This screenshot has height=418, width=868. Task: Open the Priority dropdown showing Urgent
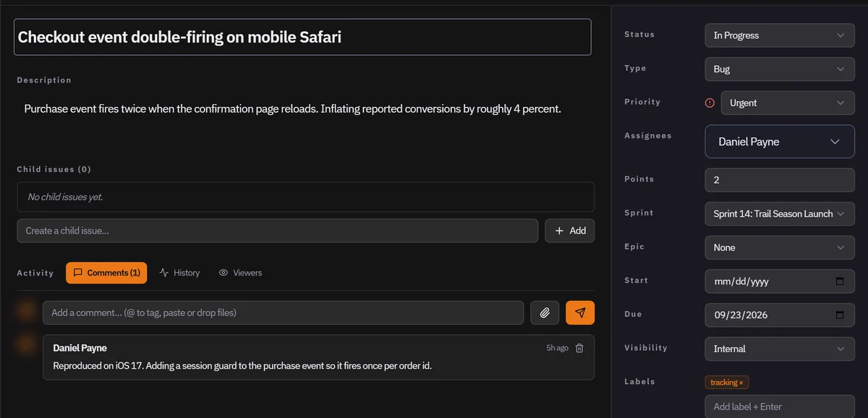pyautogui.click(x=788, y=103)
